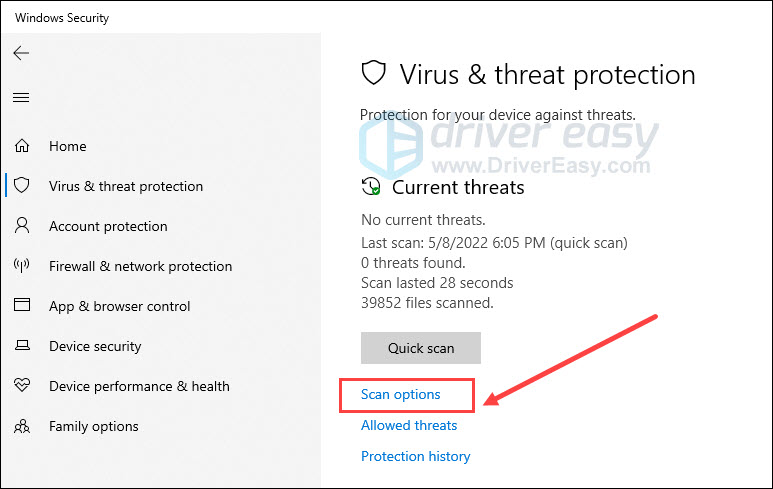Click the Home house icon
Viewport: 773px width, 489px height.
point(22,146)
